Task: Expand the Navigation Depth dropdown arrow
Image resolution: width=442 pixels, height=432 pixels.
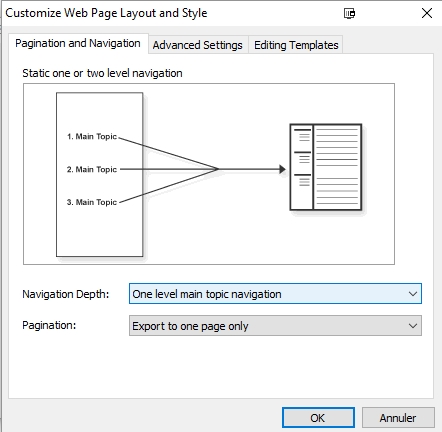Action: [413, 294]
